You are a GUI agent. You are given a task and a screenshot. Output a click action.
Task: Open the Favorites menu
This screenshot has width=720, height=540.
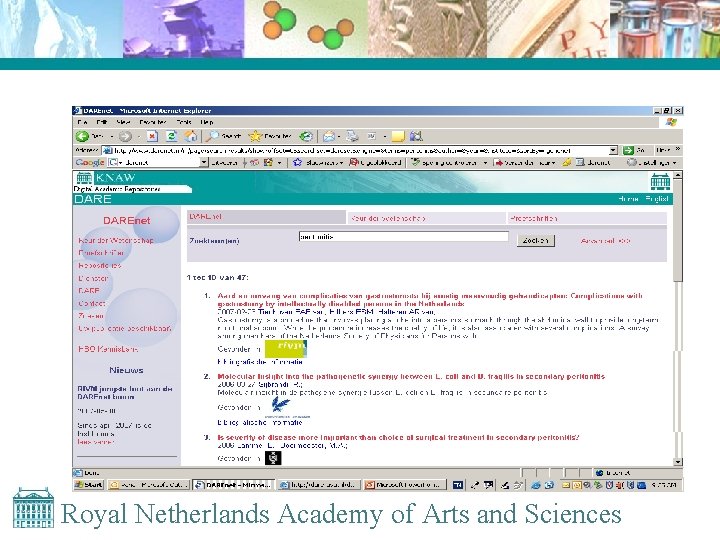point(153,122)
